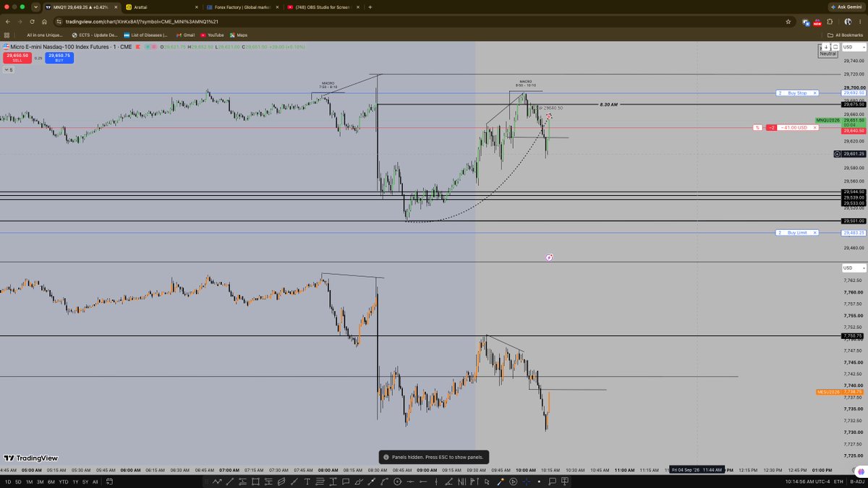The width and height of the screenshot is (868, 488).
Task: Open the Chrome profile avatar
Action: (848, 22)
